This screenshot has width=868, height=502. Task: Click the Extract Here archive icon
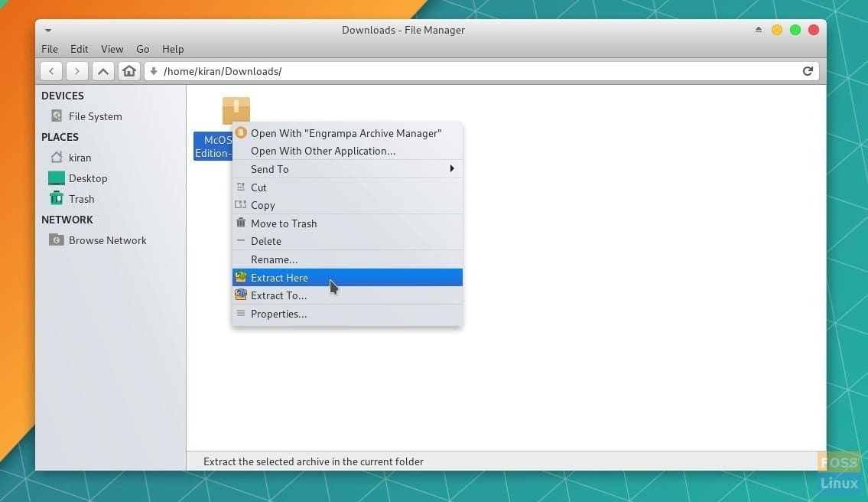tap(241, 276)
